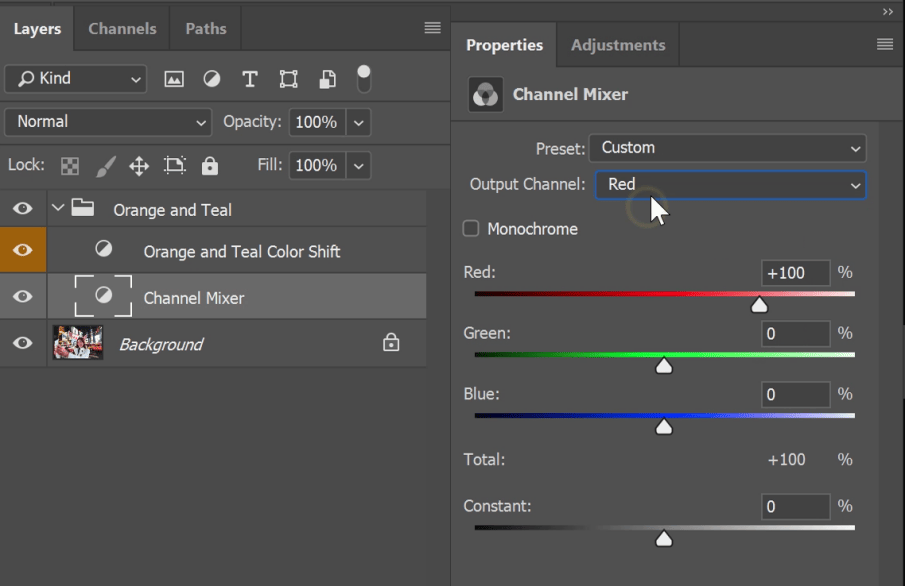Hide the Background layer visibility eye

pos(23,344)
